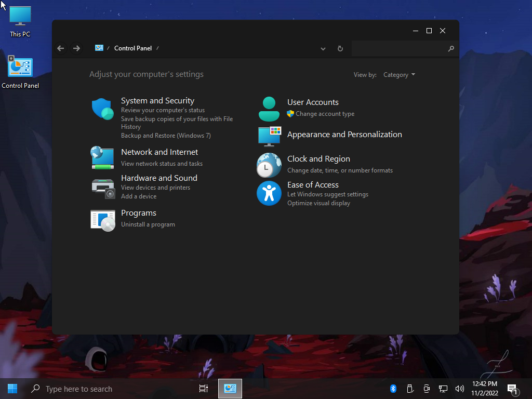Open the address bar history dropdown chevron
The image size is (532, 399).
(323, 48)
